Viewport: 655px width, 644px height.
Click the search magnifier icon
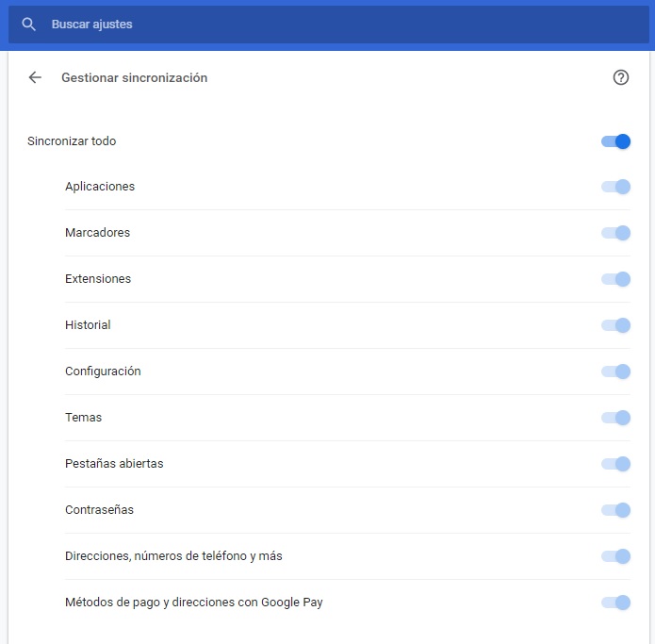pos(29,25)
